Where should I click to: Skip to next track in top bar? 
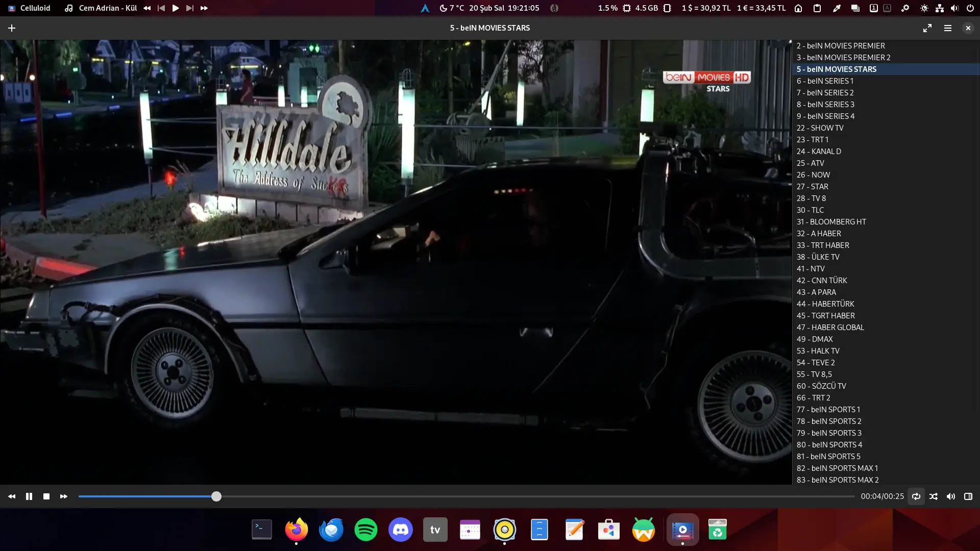tap(190, 8)
